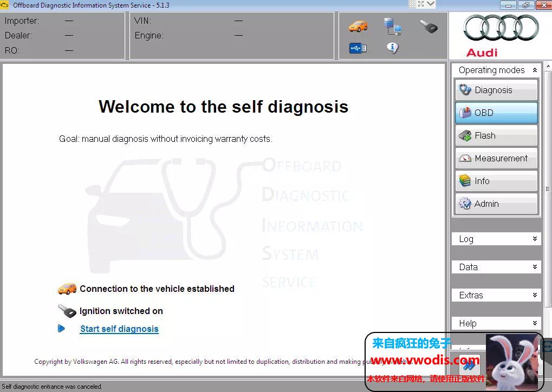Image resolution: width=552 pixels, height=392 pixels.
Task: Select the OBD operating mode
Action: (x=496, y=113)
